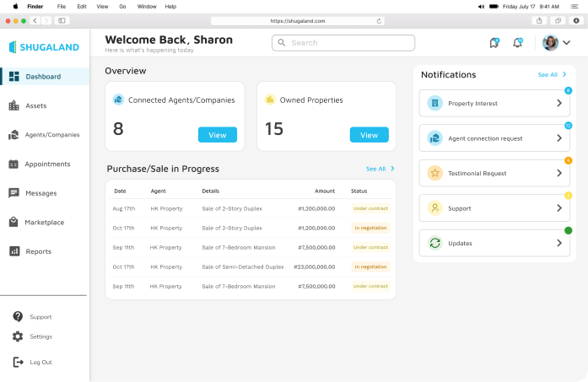Viewport: 588px width, 382px height.
Task: Click the Log Out icon
Action: (18, 362)
